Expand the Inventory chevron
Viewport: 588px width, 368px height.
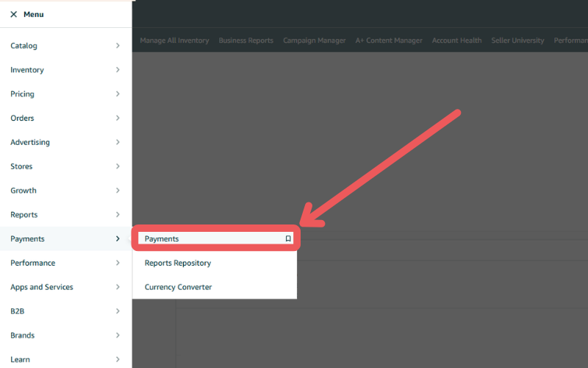pos(118,70)
